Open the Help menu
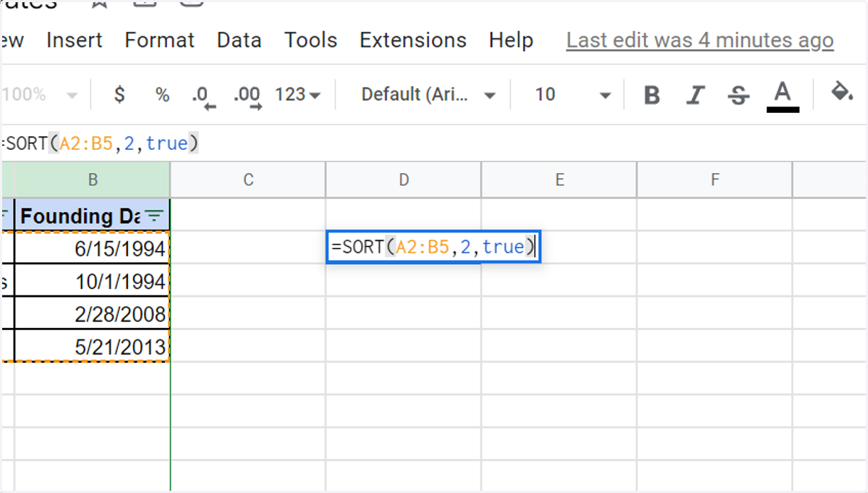 coord(511,40)
